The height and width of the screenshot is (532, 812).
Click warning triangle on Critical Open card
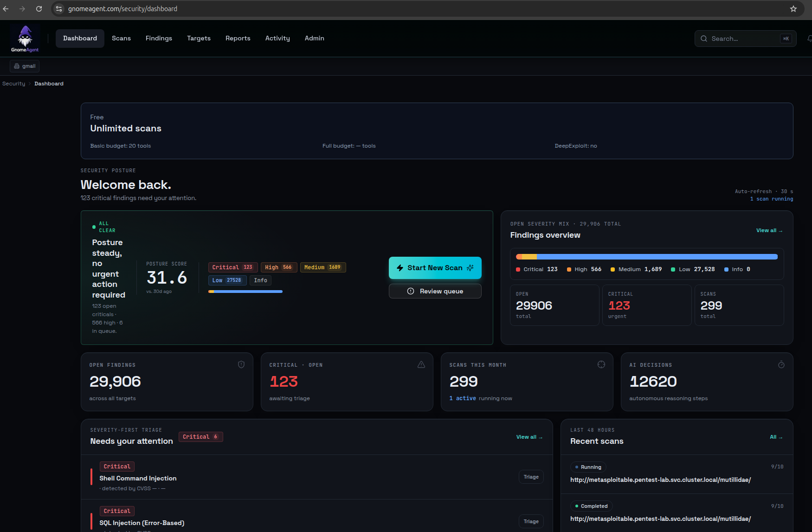[x=421, y=365]
